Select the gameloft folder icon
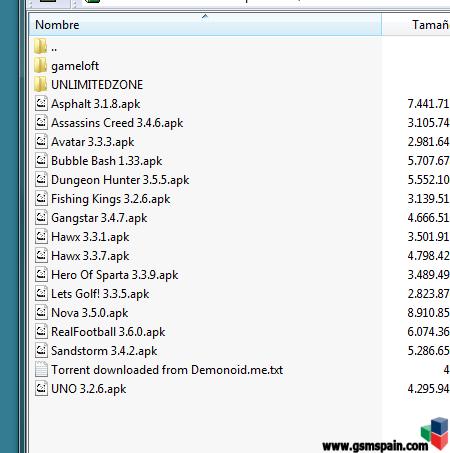 [x=41, y=65]
